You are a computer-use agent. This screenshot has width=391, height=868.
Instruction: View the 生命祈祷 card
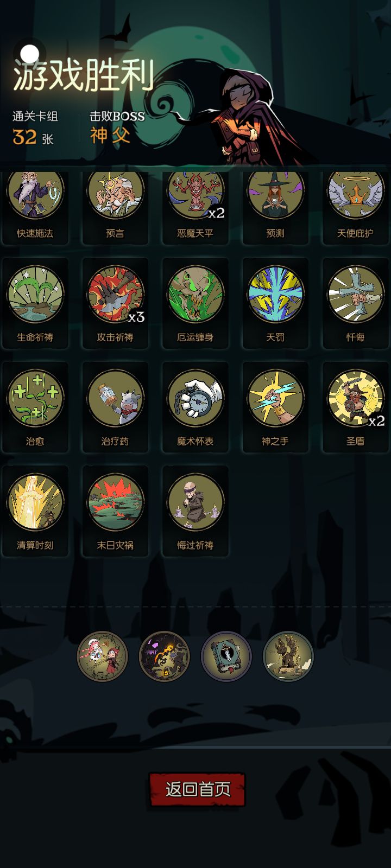click(35, 303)
